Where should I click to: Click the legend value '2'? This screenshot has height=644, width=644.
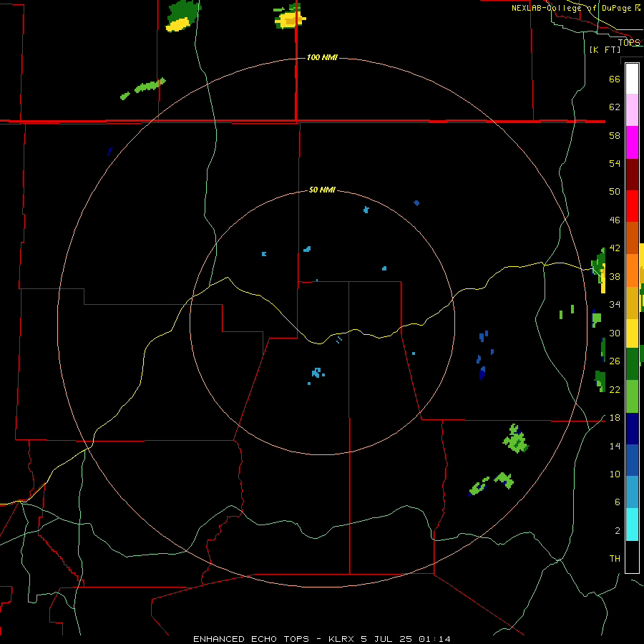tap(617, 531)
